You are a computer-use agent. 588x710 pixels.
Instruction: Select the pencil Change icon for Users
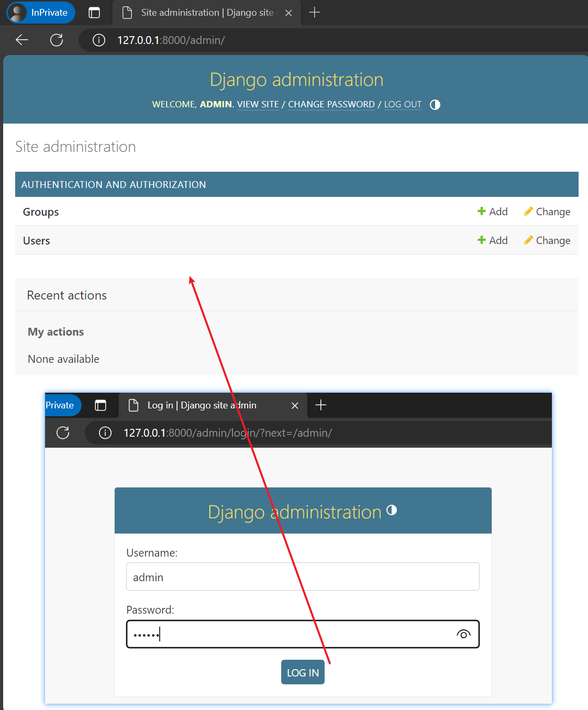pyautogui.click(x=529, y=240)
